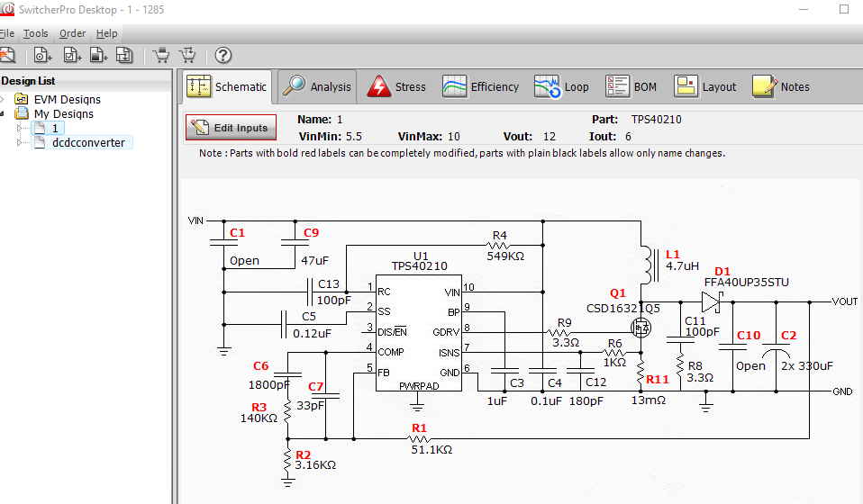Switch to the Notes tab
The height and width of the screenshot is (504, 863).
[781, 86]
